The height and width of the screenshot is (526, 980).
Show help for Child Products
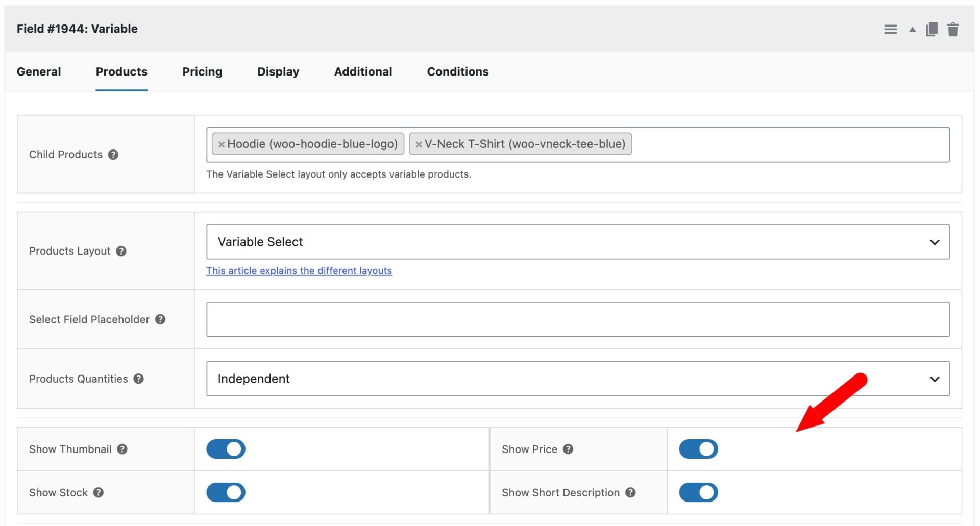point(113,155)
